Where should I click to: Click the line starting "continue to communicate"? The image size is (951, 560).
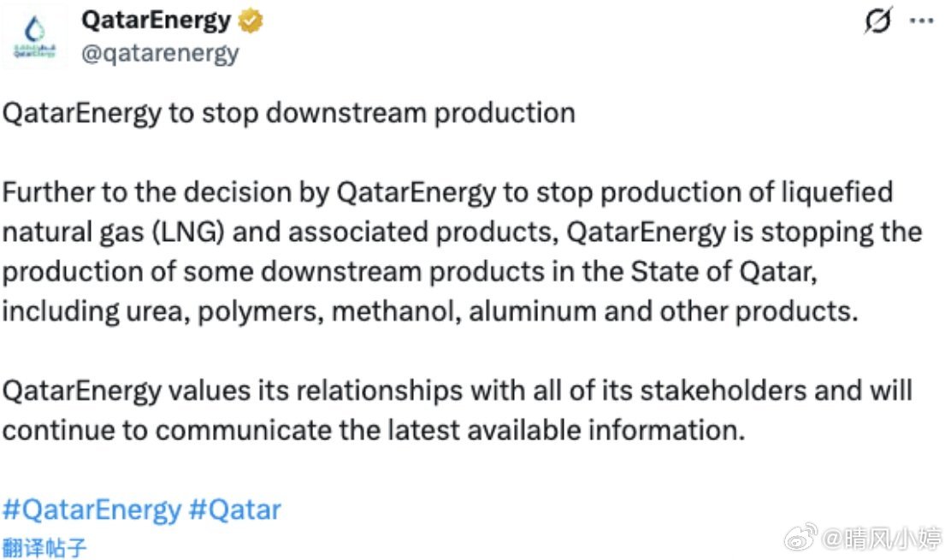[372, 429]
